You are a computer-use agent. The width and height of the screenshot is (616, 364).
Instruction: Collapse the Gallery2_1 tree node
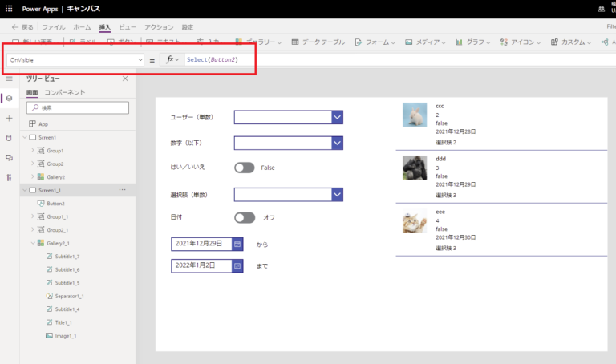pos(33,243)
